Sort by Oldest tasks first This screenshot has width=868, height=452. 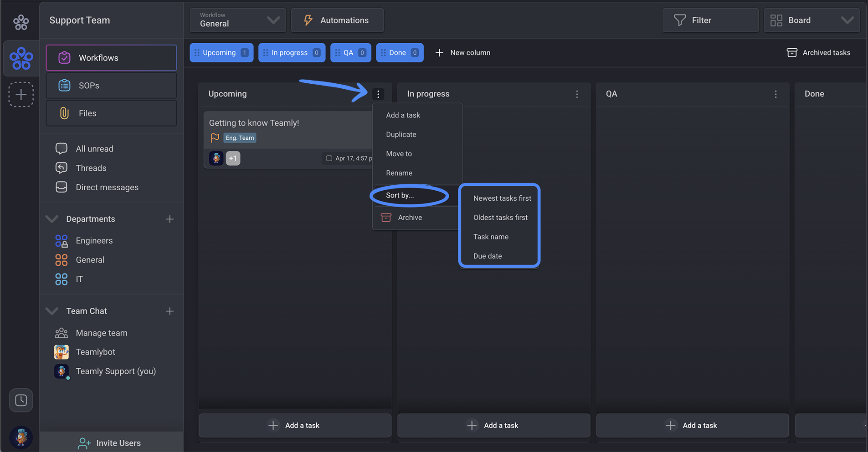(x=500, y=218)
